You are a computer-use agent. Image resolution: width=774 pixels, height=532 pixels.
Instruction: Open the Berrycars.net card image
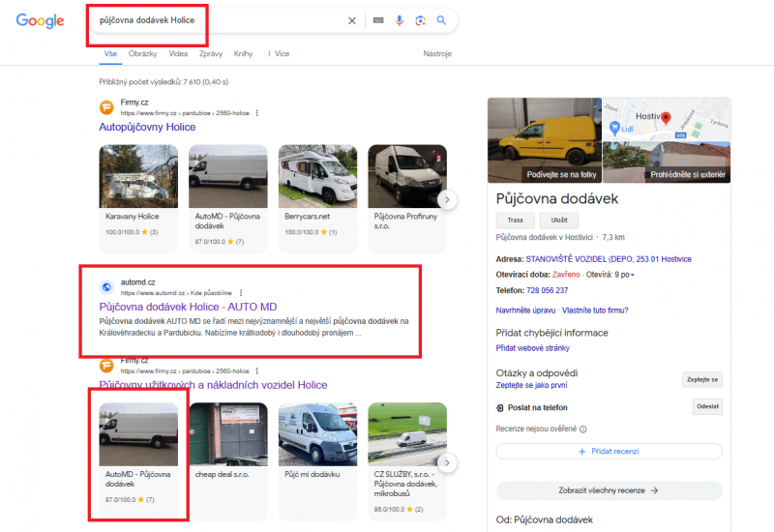click(317, 176)
